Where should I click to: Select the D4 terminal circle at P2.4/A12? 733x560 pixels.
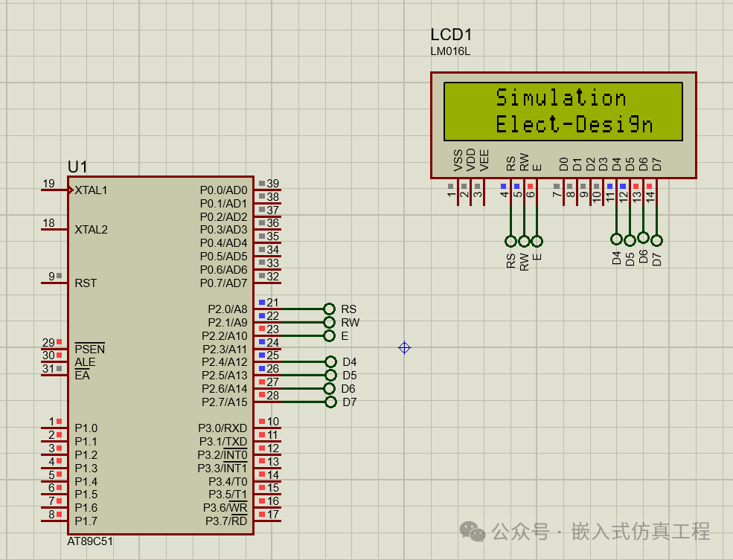330,362
